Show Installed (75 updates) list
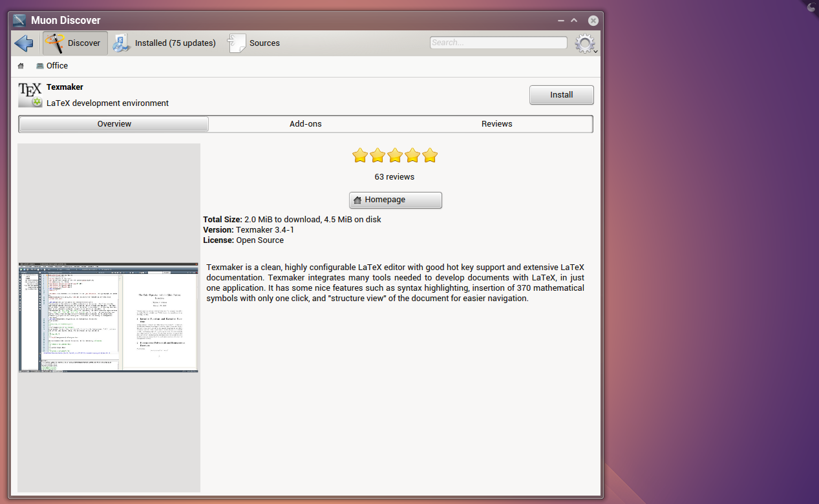Screen dimensions: 819x504 click(164, 43)
